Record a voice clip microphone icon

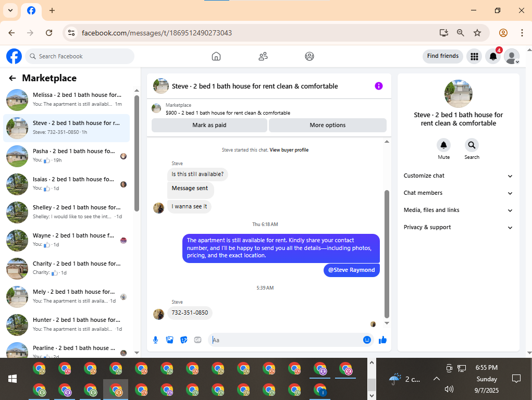click(155, 340)
